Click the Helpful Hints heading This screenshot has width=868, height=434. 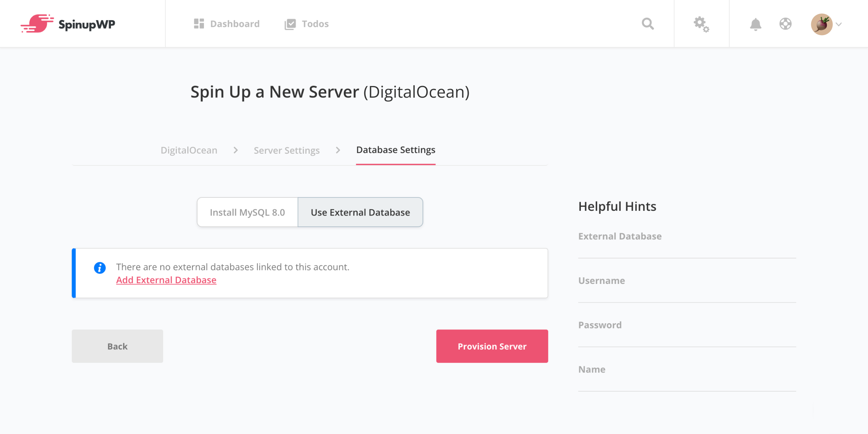pos(617,206)
